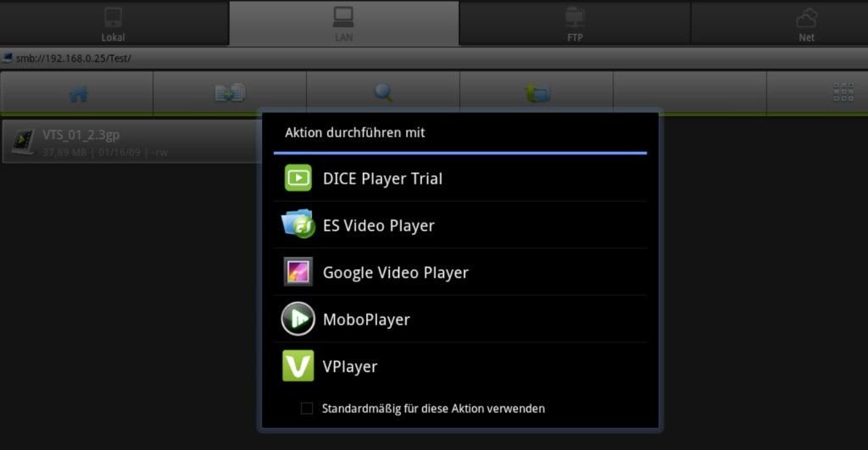Click the Net cloud icon
The image size is (868, 450).
(x=806, y=19)
